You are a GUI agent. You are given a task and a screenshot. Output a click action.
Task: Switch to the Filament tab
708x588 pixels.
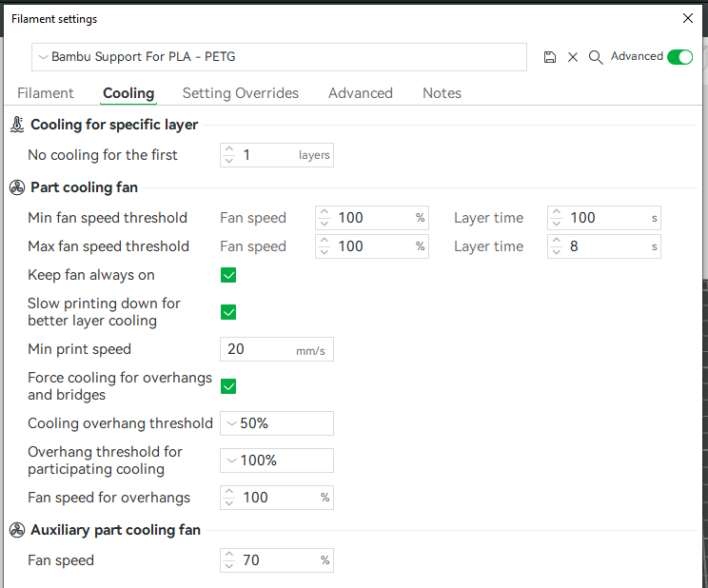pos(46,93)
